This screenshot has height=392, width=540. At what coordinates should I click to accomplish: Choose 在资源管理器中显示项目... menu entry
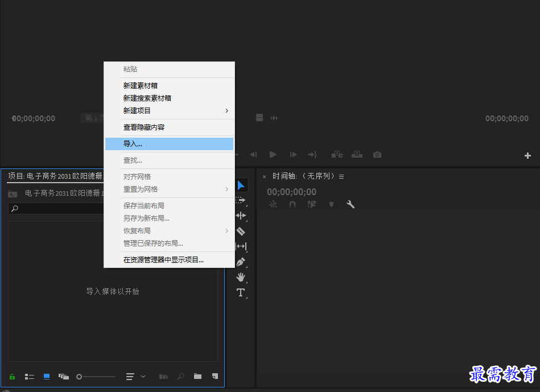point(169,260)
